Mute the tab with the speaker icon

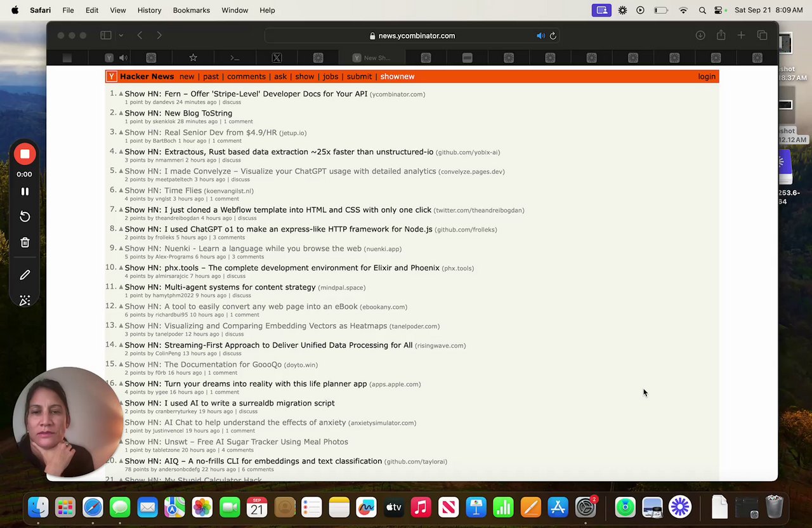123,58
